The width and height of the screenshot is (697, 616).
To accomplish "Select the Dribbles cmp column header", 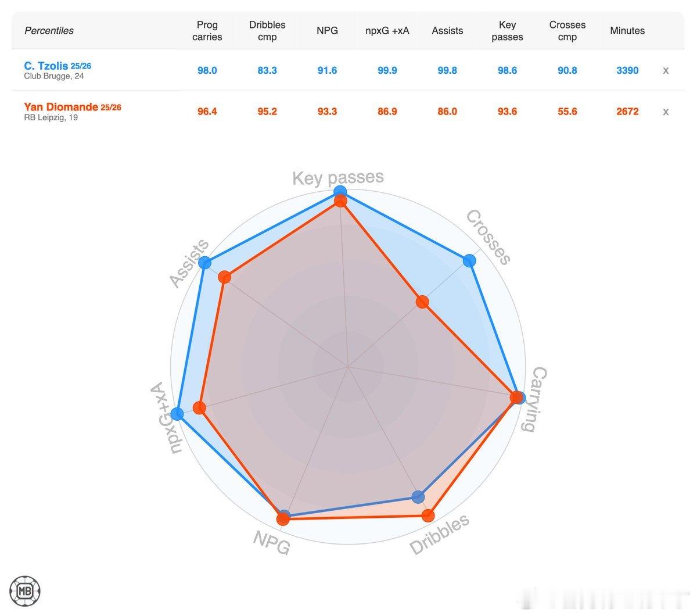I will [267, 31].
